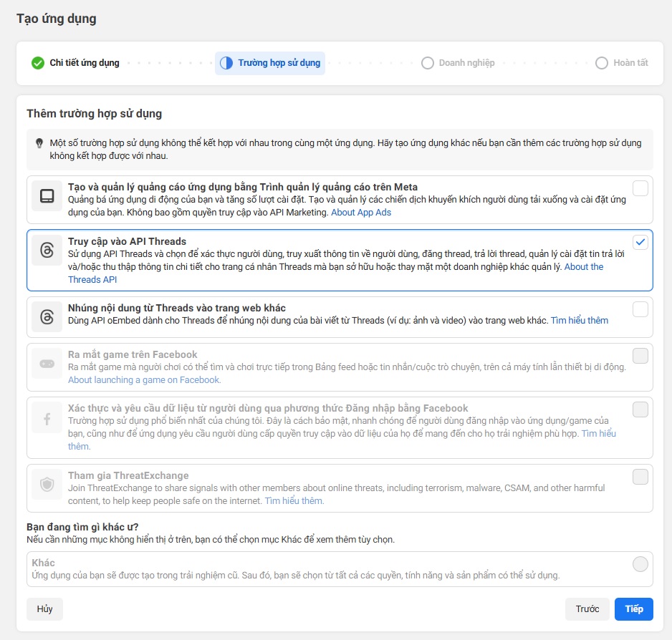
Task: Click the Facebook logo icon
Action: pyautogui.click(x=47, y=417)
